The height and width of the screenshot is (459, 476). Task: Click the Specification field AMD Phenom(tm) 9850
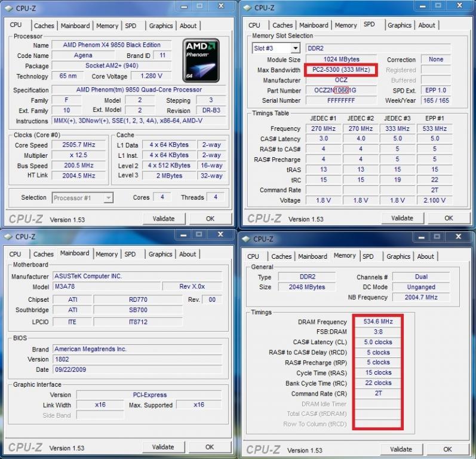point(139,90)
